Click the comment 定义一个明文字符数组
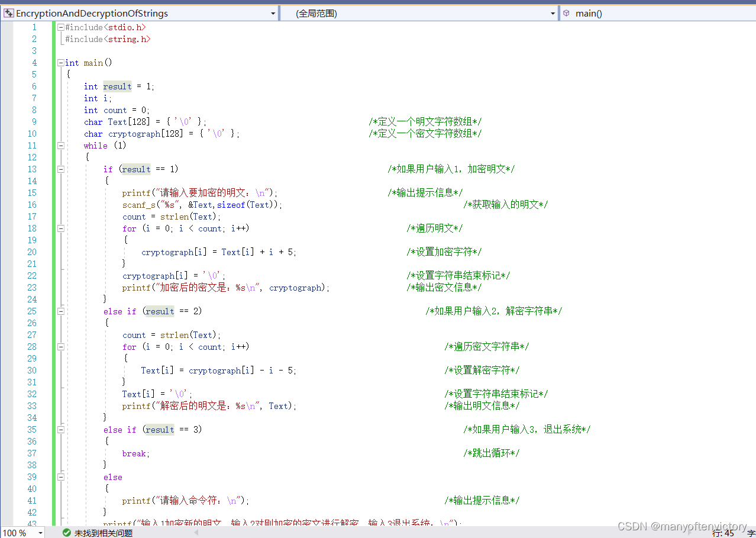Image resolution: width=756 pixels, height=538 pixels. [425, 122]
